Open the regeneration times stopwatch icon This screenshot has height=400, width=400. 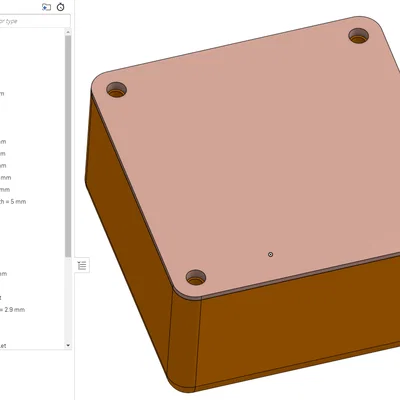pos(60,7)
